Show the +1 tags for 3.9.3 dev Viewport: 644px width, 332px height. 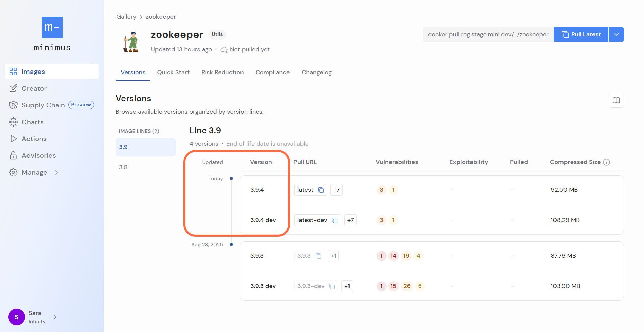(x=347, y=286)
